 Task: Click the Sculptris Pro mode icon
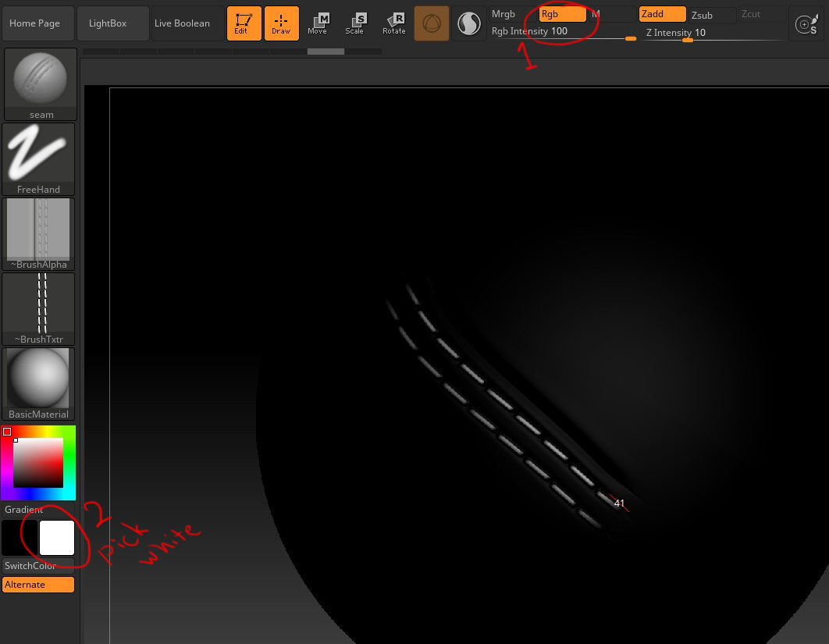click(x=469, y=23)
